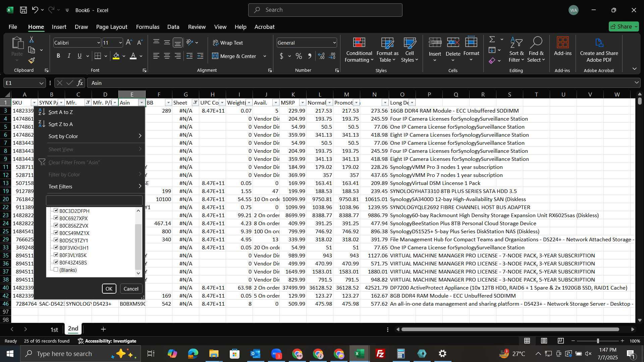Screen dimensions: 644x362
Task: Open Format as Table gallery
Action: coord(387,50)
